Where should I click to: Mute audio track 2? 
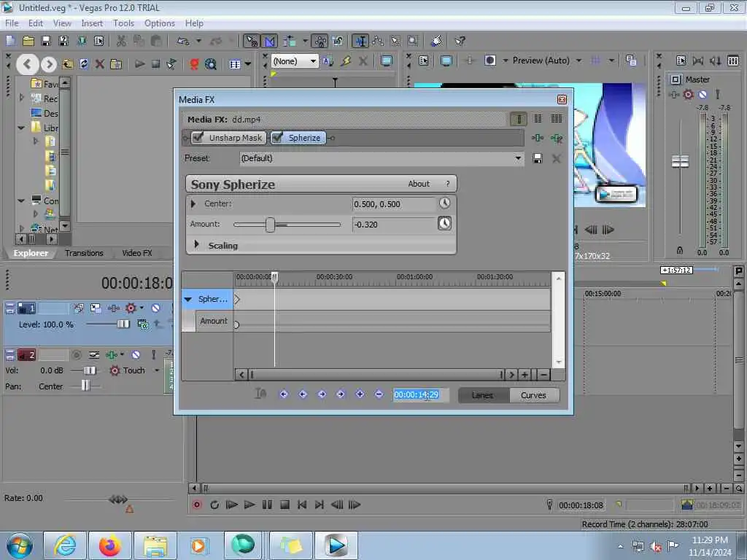coord(136,355)
